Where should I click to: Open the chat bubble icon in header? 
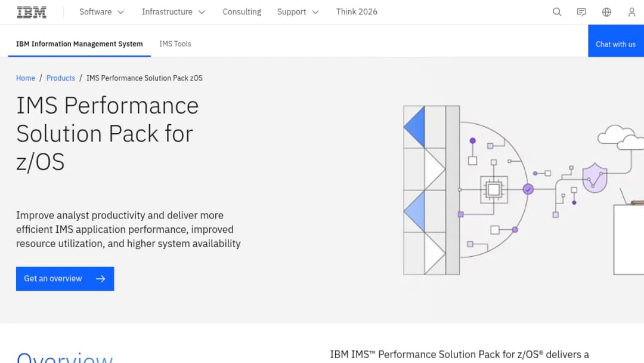click(x=581, y=12)
